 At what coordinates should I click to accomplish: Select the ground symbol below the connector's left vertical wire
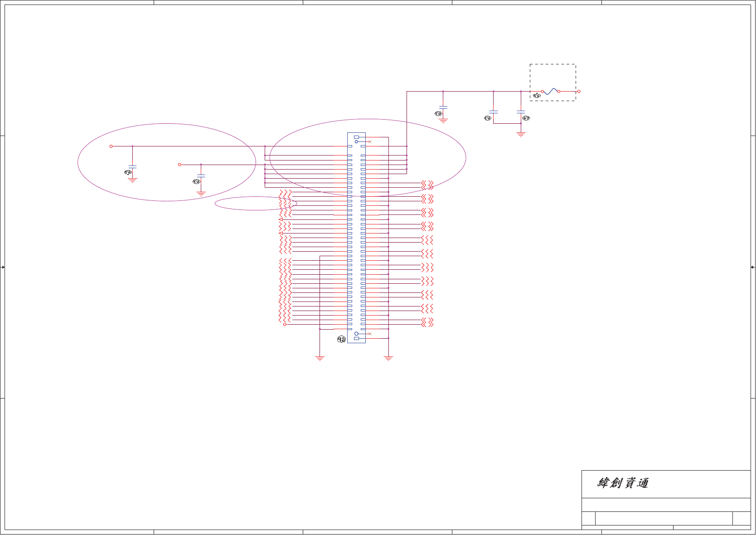pyautogui.click(x=320, y=358)
